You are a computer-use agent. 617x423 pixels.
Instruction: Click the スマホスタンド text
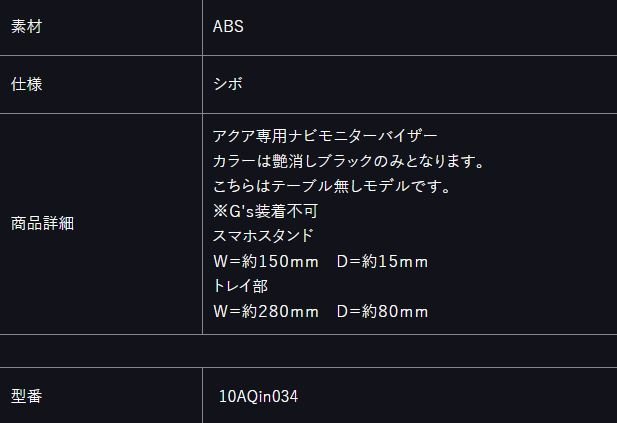point(263,236)
